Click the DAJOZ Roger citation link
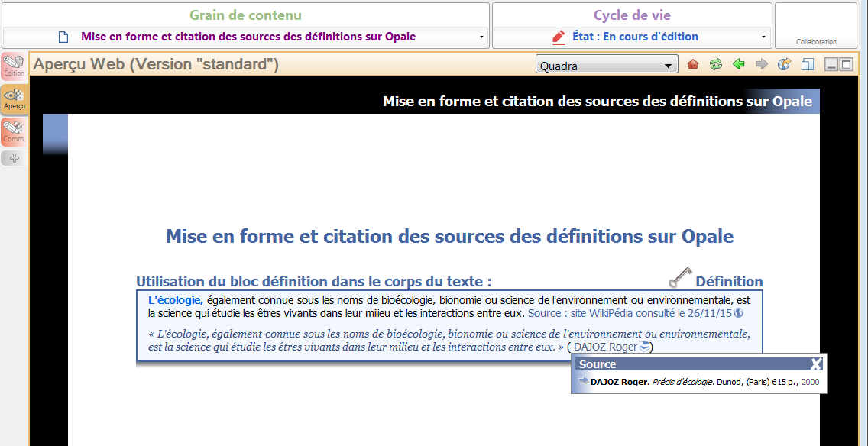This screenshot has height=446, width=868. (605, 347)
